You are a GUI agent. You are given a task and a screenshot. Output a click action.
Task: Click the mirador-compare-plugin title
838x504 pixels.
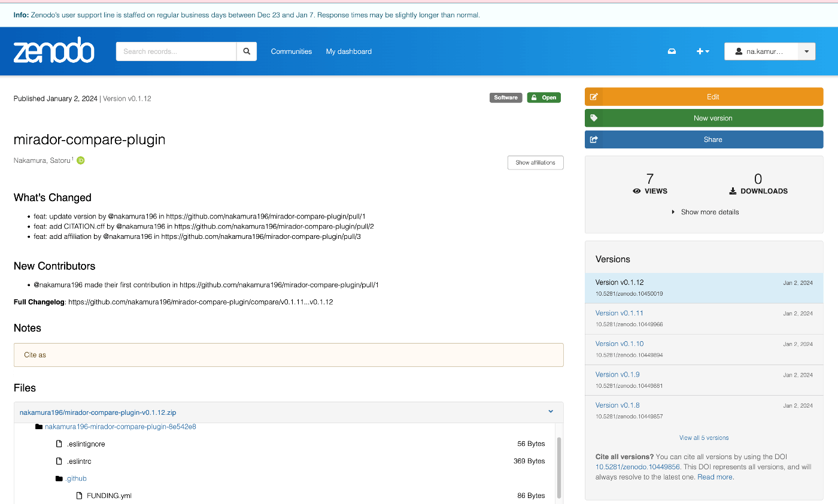click(89, 139)
